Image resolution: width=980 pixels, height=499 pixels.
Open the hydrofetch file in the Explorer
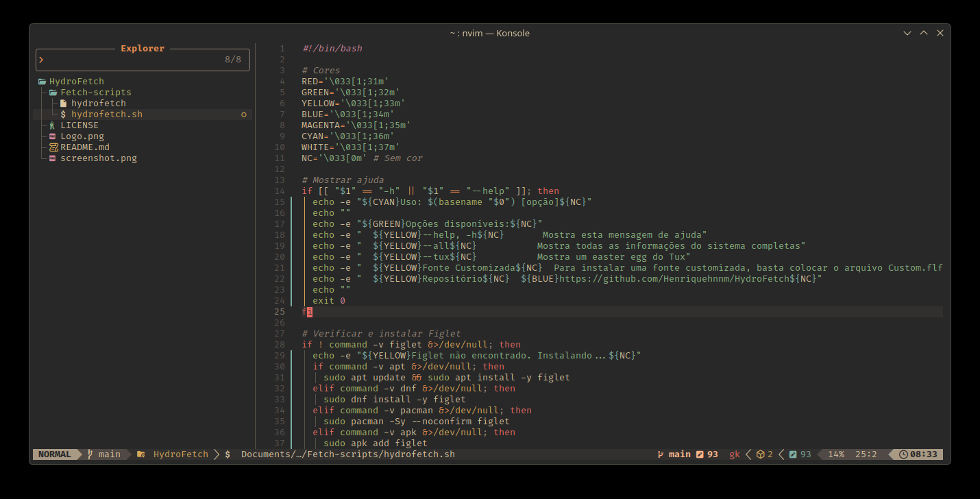(98, 104)
